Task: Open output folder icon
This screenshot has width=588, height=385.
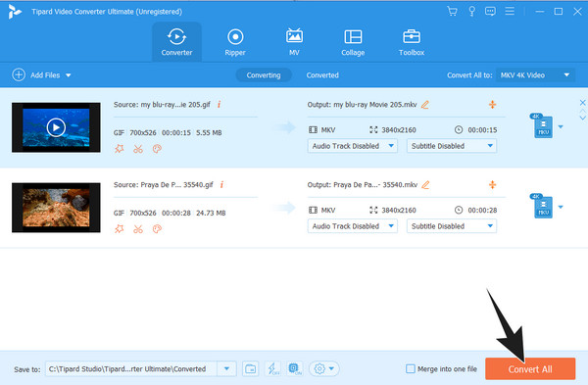Action: pyautogui.click(x=251, y=369)
